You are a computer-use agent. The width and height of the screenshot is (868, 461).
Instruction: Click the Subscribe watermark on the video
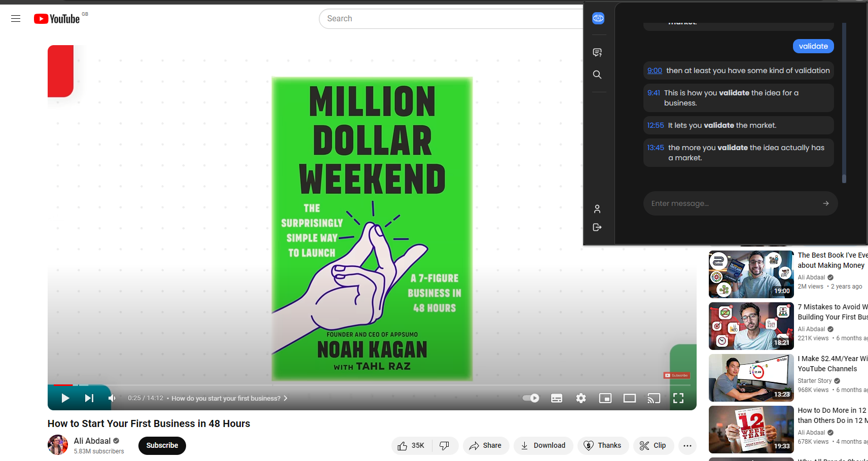coord(677,375)
